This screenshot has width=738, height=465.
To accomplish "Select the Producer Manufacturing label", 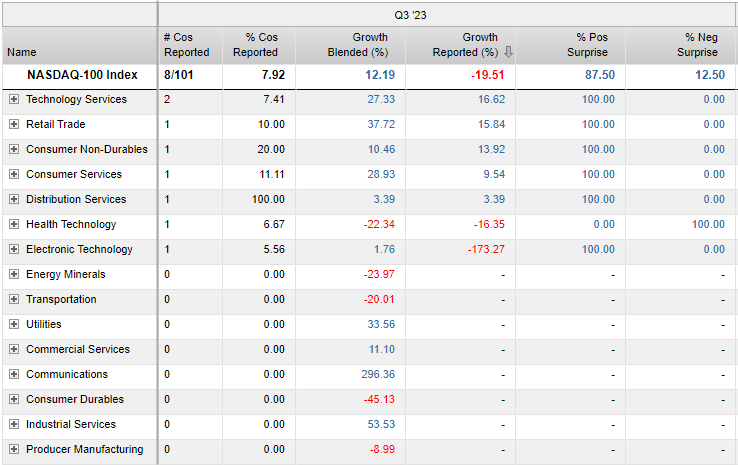I will click(x=84, y=449).
